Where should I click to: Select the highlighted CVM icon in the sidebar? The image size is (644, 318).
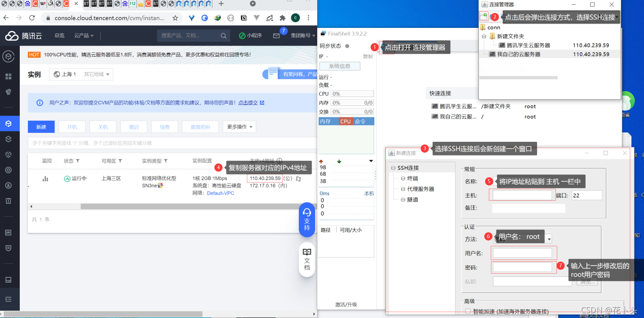9,123
